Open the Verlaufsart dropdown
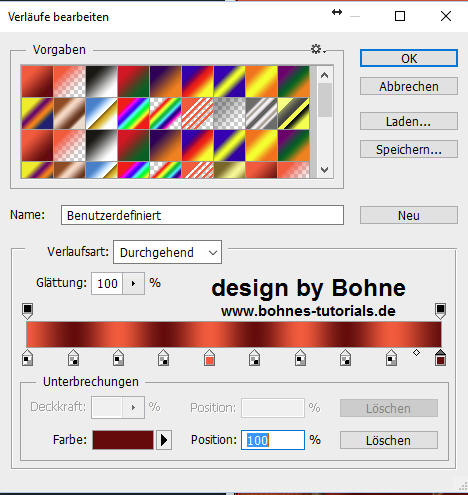 coord(167,252)
